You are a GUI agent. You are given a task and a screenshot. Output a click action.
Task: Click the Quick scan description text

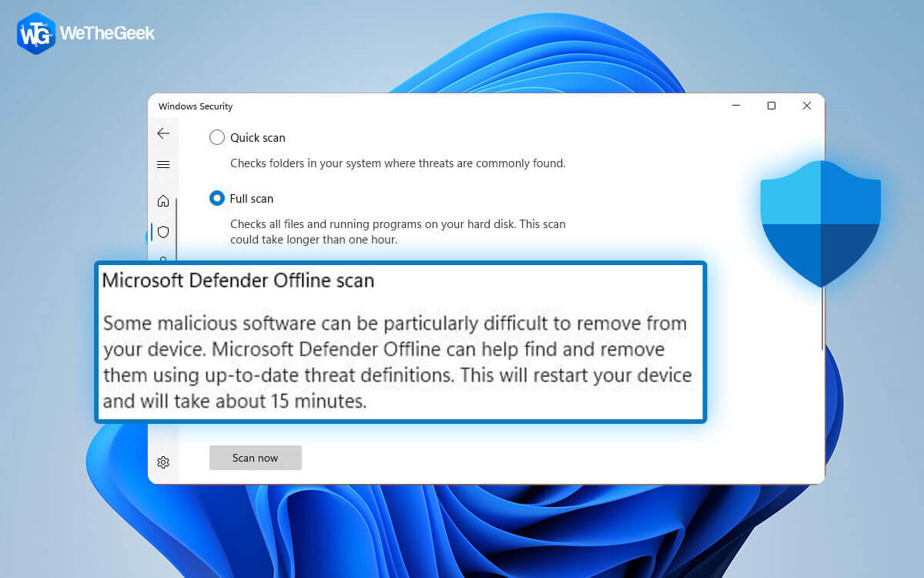coord(397,163)
